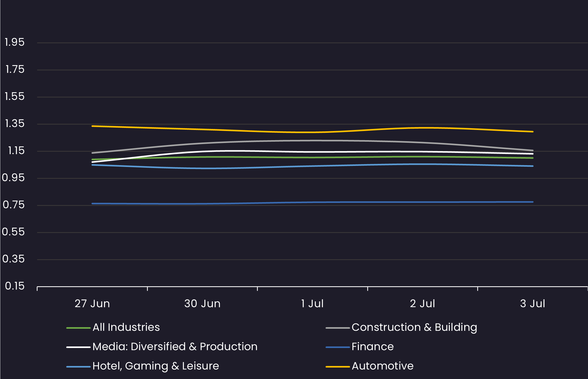The image size is (588, 379).
Task: Click the 30 Jun x-axis label
Action: [x=202, y=304]
